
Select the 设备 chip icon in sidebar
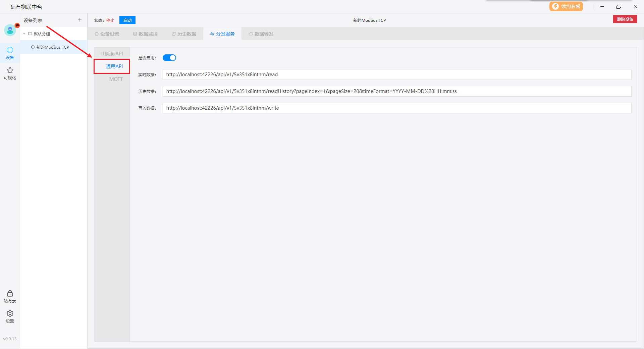coord(10,50)
